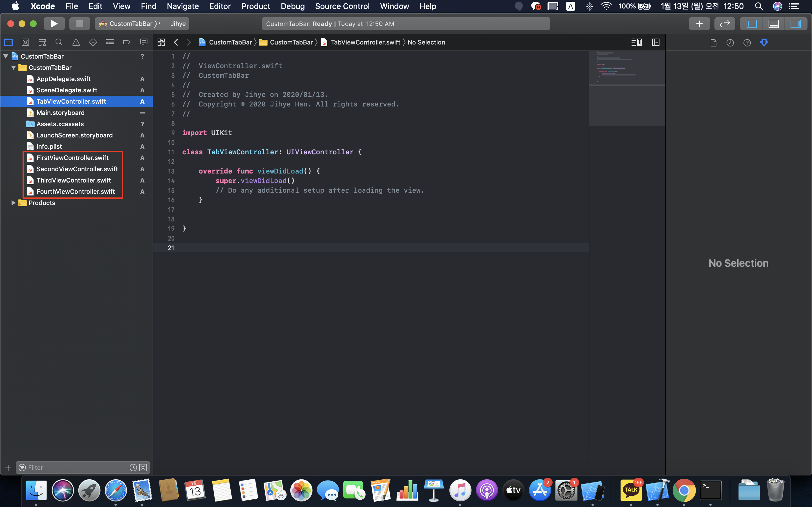Click the Run (play) button
The height and width of the screenshot is (507, 812).
[x=54, y=24]
